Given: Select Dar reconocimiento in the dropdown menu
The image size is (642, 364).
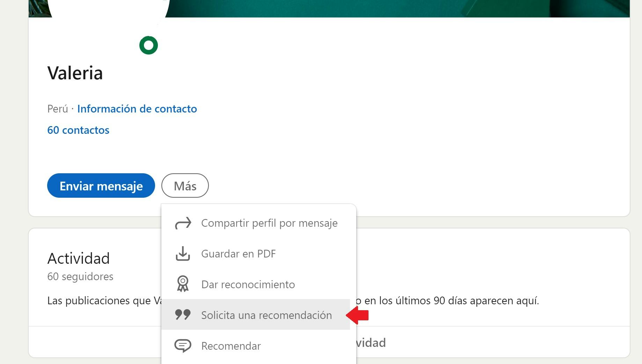Looking at the screenshot, I should coord(248,284).
